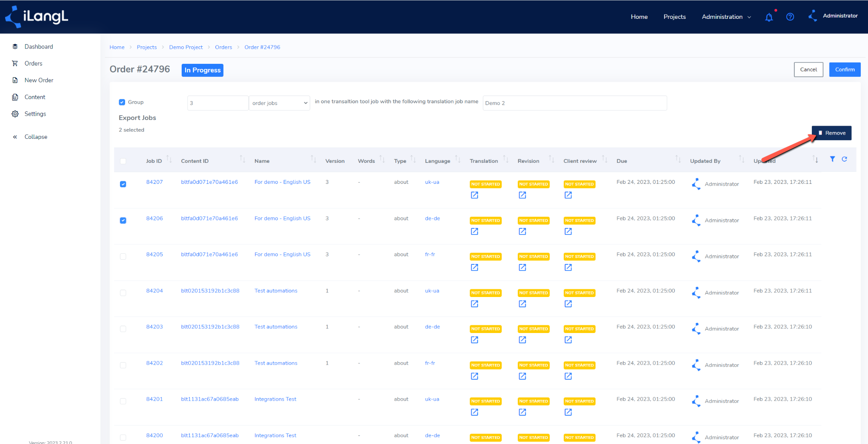Image resolution: width=868 pixels, height=444 pixels.
Task: Click the table filter funnel icon
Action: click(832, 159)
